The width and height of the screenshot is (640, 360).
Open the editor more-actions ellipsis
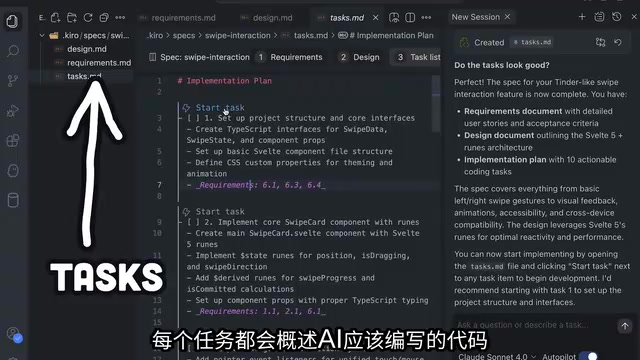point(426,18)
